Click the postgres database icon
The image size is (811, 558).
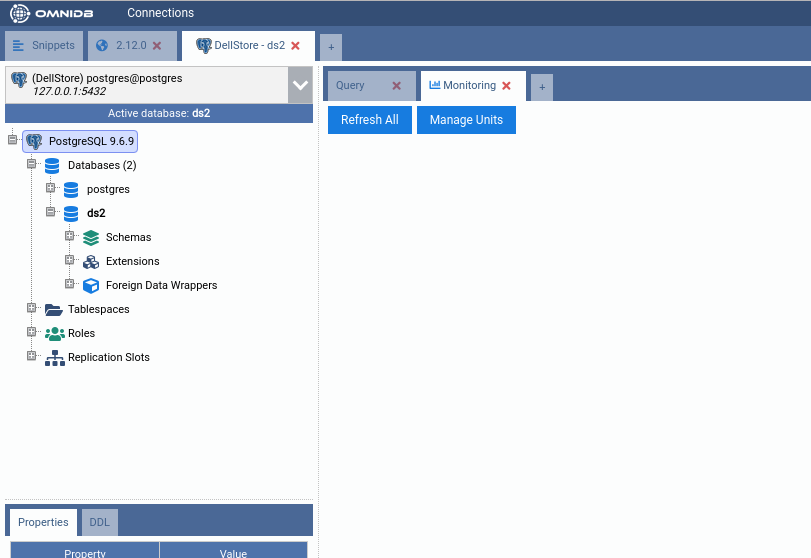(71, 190)
